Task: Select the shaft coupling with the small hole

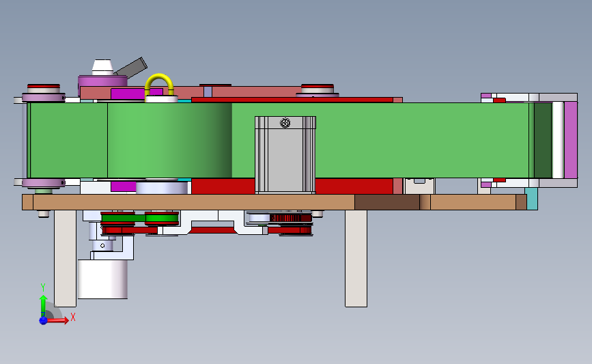Action: click(x=102, y=245)
